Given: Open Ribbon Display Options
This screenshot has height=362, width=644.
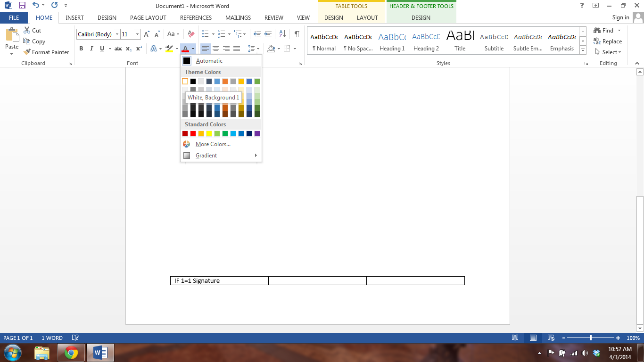Looking at the screenshot, I should click(595, 5).
